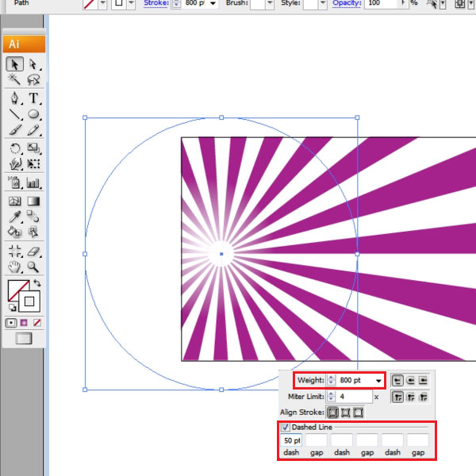476x476 pixels.
Task: Click the first dash field showing 50 pt
Action: pyautogui.click(x=291, y=440)
